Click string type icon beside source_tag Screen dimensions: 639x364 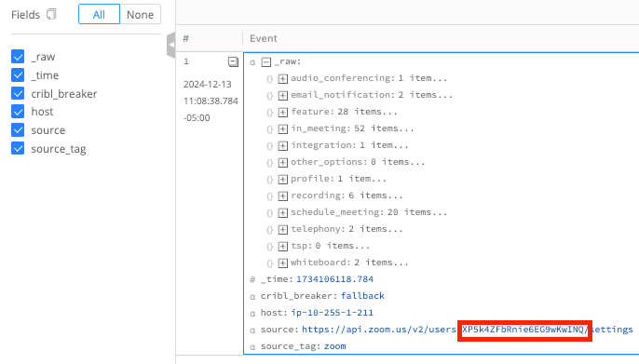click(252, 347)
